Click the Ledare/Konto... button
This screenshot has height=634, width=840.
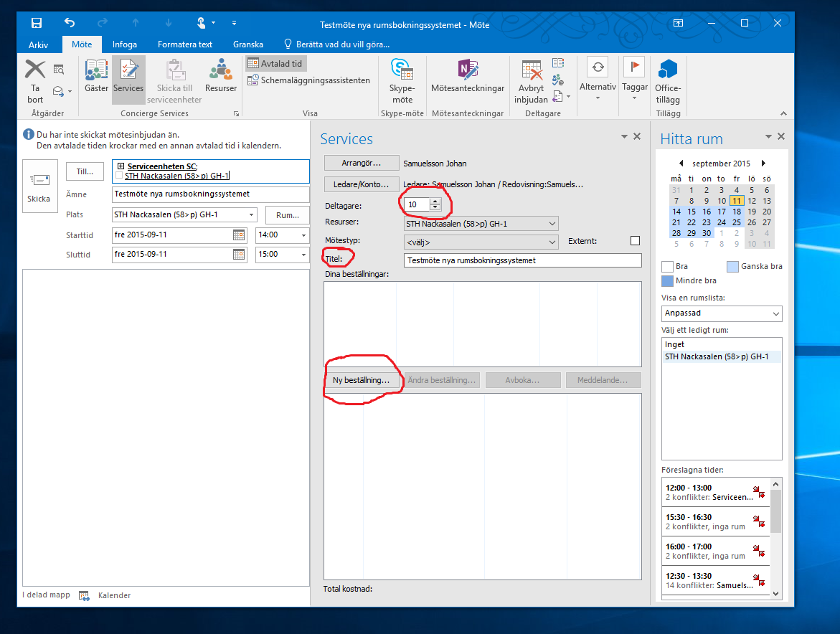coord(362,184)
